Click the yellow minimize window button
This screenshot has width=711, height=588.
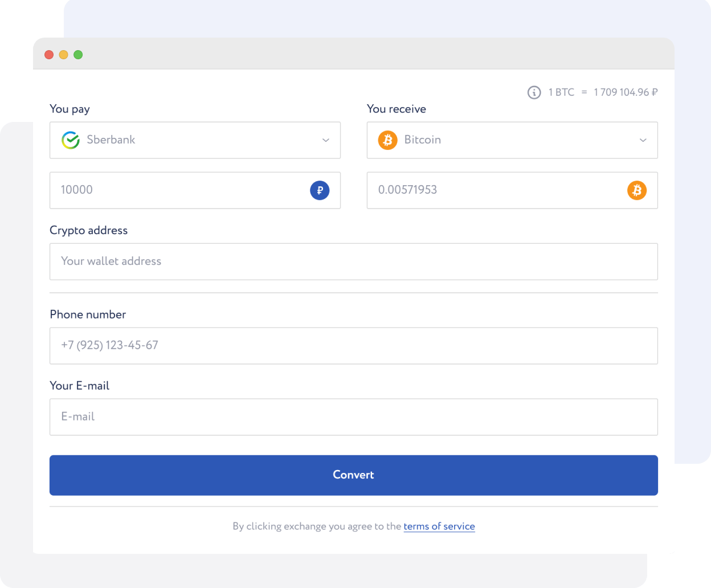[64, 55]
